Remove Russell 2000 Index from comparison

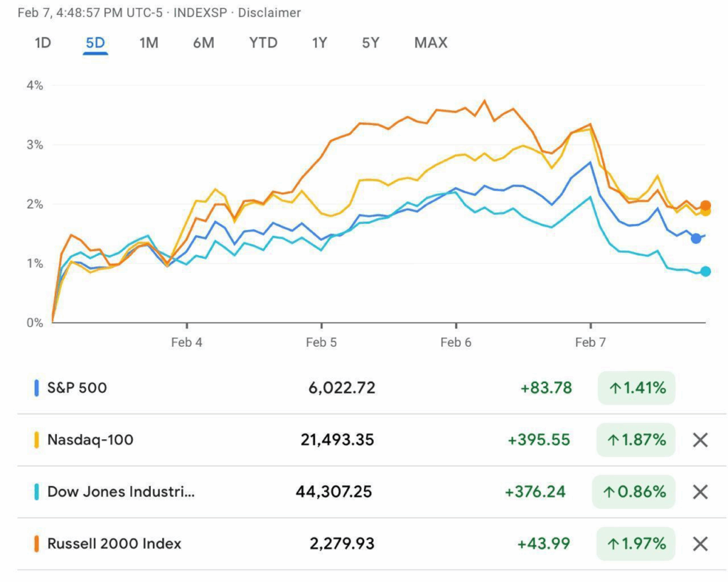(x=700, y=544)
